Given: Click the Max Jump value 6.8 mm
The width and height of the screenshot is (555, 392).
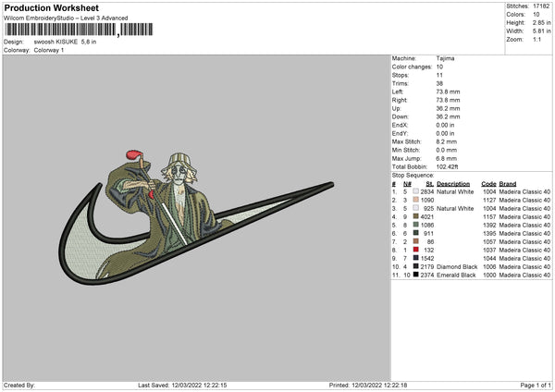Looking at the screenshot, I should 447,158.
